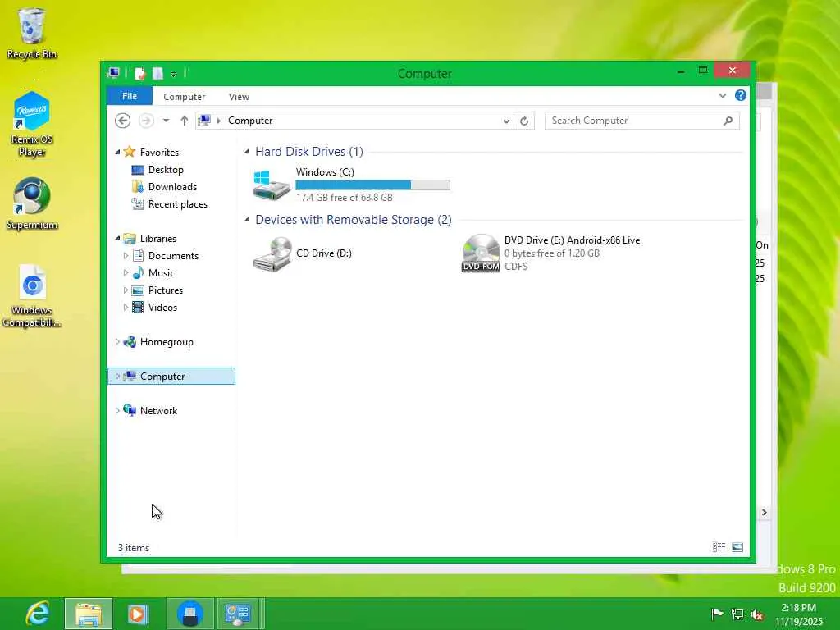Open the File menu

(130, 96)
